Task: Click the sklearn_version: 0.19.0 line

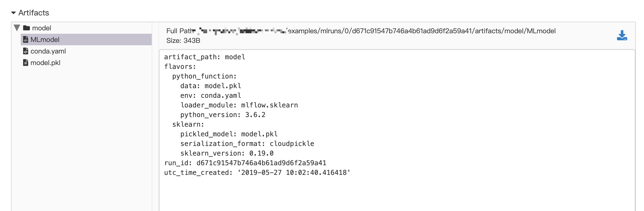Action: 227,153
